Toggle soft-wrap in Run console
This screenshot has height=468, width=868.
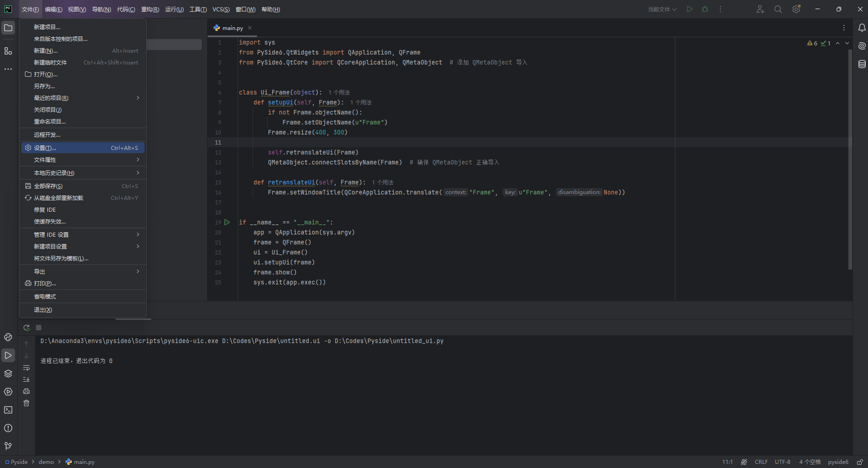pyautogui.click(x=26, y=368)
